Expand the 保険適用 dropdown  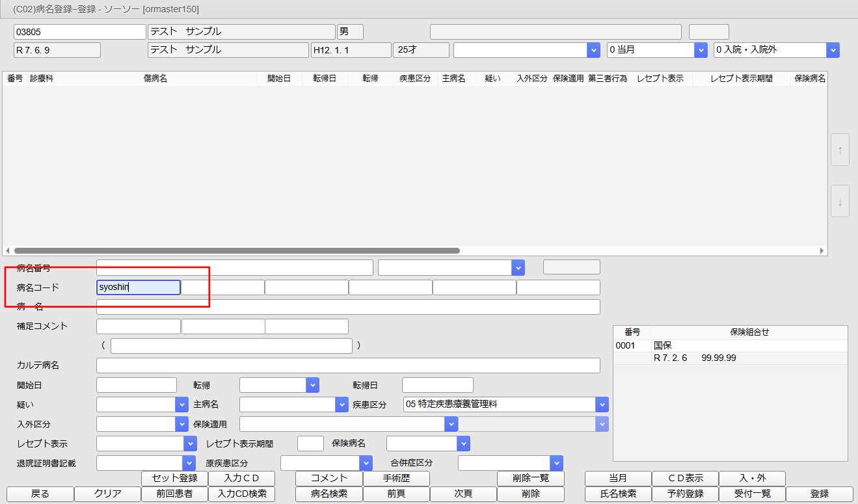pos(450,423)
